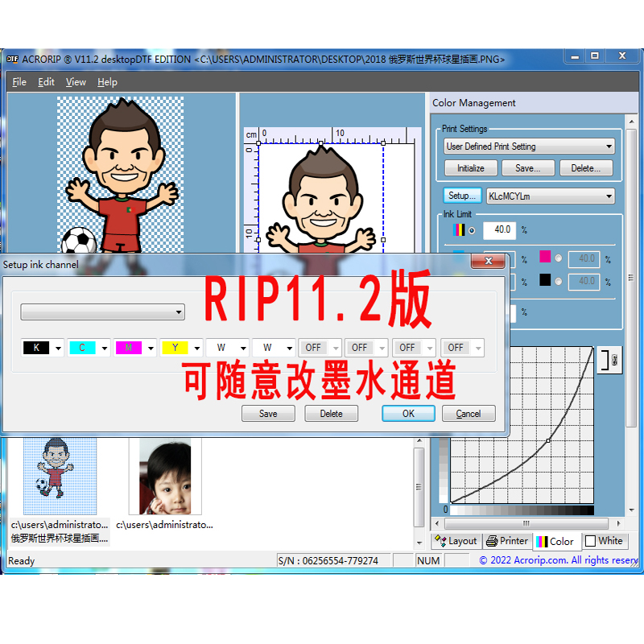Switch to the Color tab
Image resolution: width=644 pixels, height=644 pixels.
pos(556,541)
